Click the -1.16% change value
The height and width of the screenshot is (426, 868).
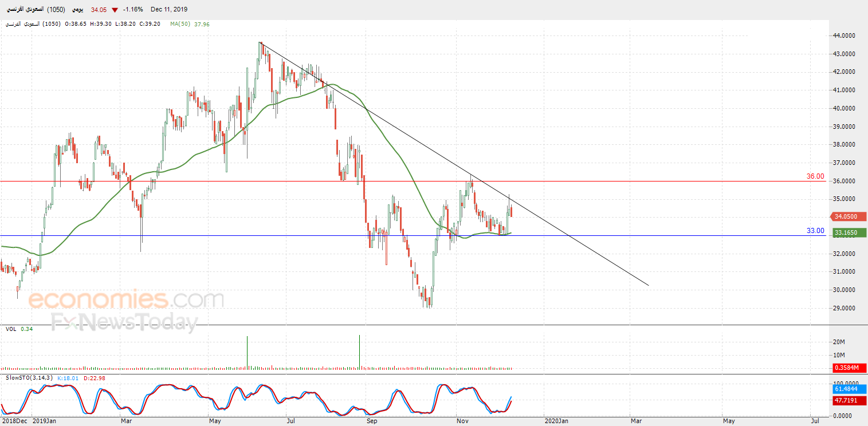pos(133,10)
